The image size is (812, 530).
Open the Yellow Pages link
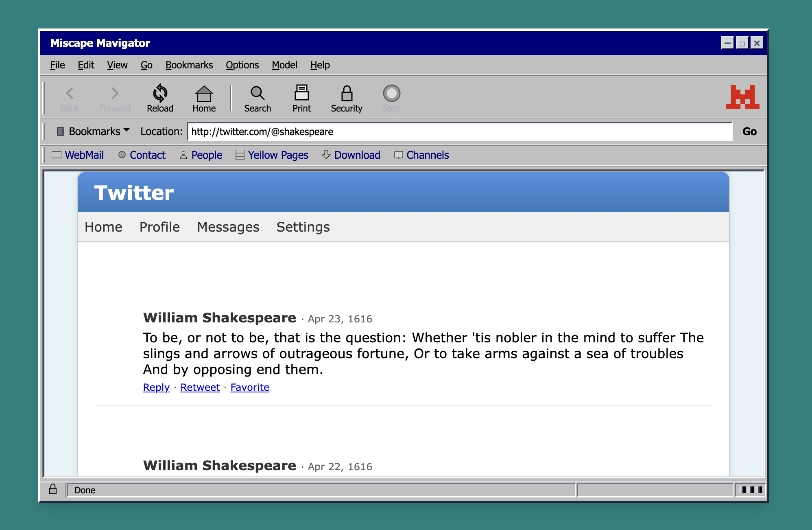(x=278, y=155)
